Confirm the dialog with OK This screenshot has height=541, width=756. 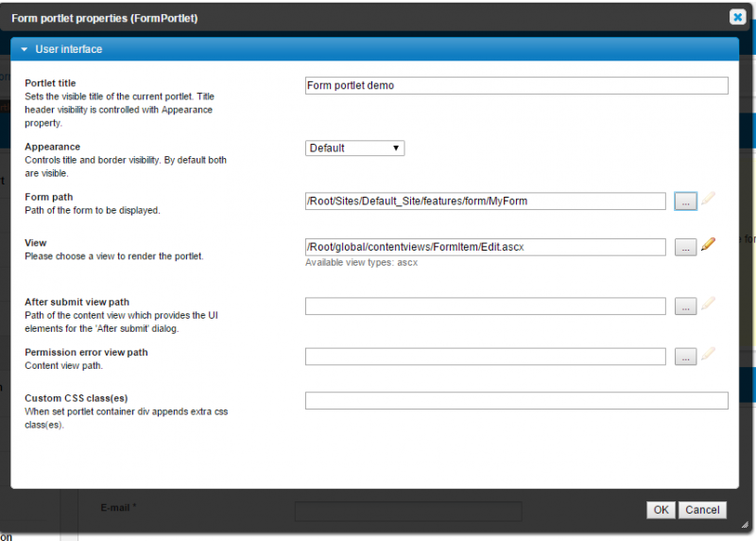coord(661,510)
